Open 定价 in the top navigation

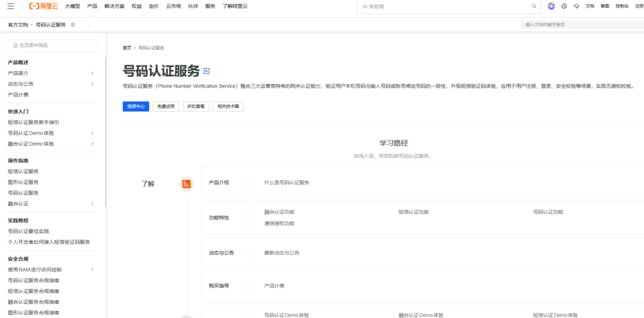[153, 6]
